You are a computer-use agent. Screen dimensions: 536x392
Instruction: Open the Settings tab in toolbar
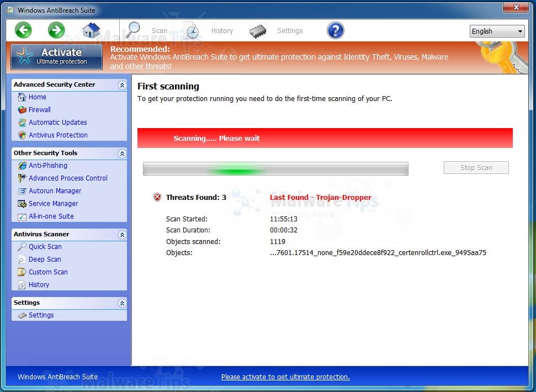coord(290,31)
